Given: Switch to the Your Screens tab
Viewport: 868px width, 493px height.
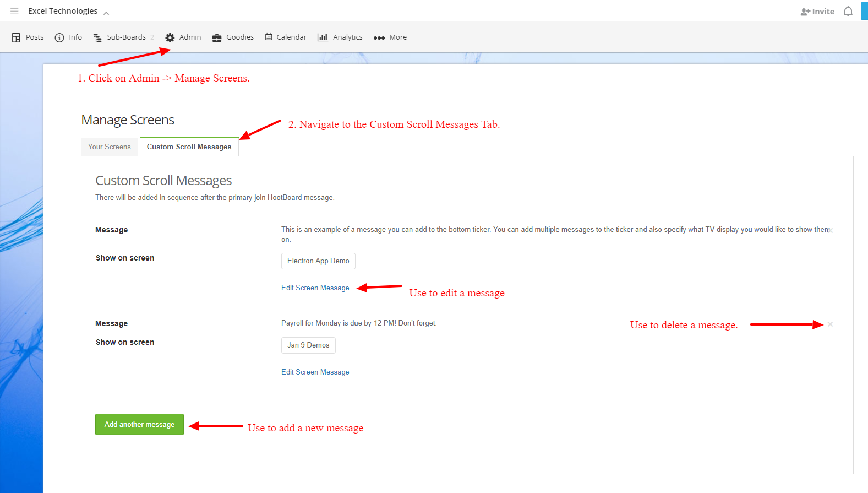Looking at the screenshot, I should pos(110,147).
